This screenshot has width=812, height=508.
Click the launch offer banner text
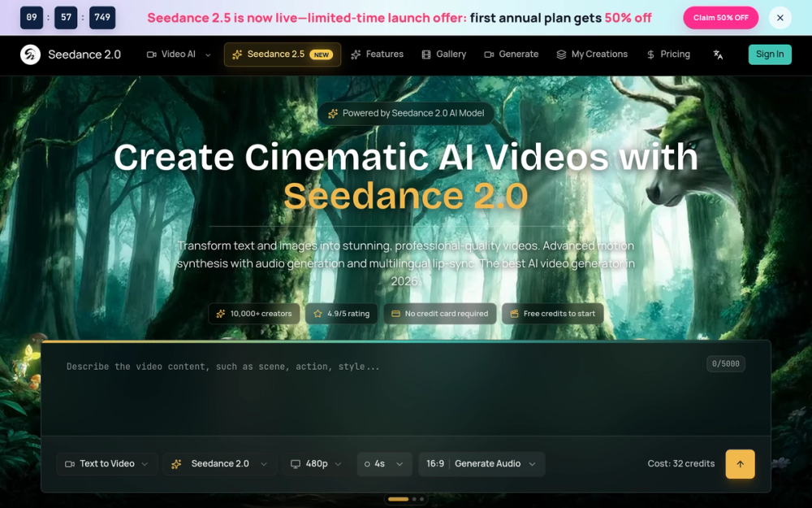tap(400, 18)
